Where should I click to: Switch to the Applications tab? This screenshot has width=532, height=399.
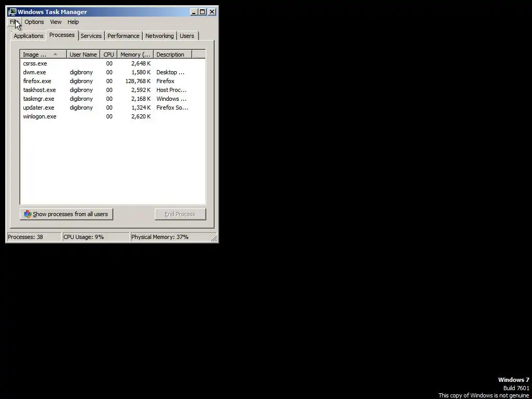pyautogui.click(x=29, y=36)
